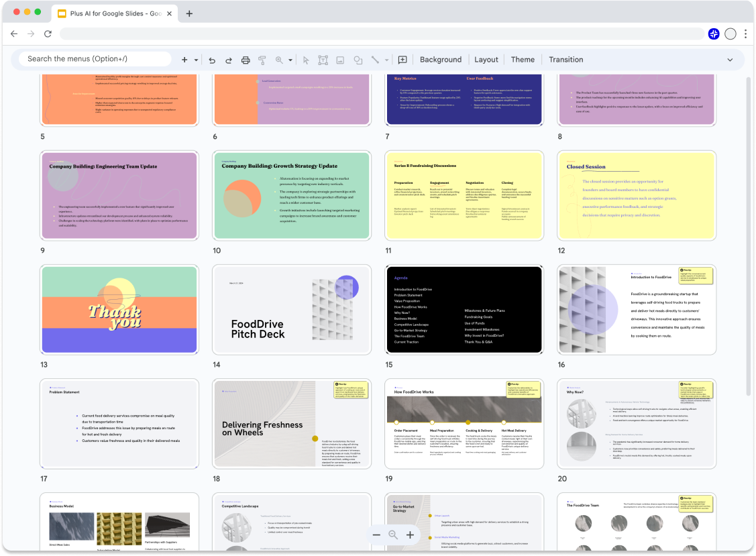Undo the last action
756x556 pixels.
point(212,60)
